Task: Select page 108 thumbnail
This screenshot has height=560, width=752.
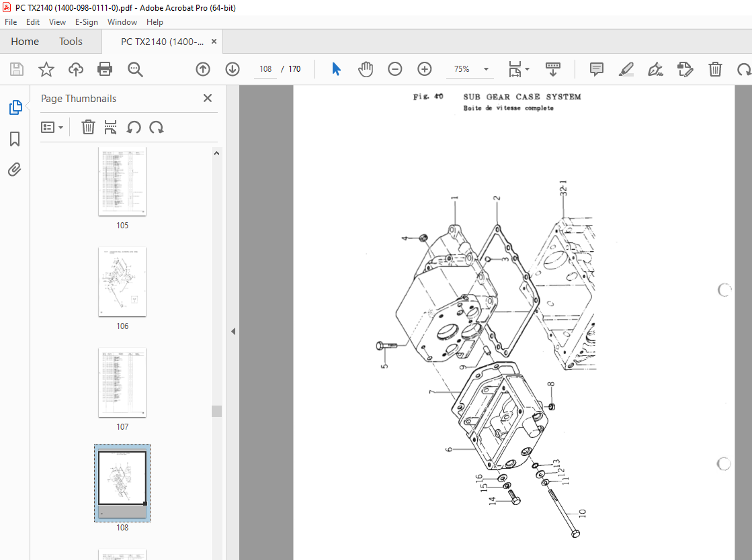Action: click(122, 482)
